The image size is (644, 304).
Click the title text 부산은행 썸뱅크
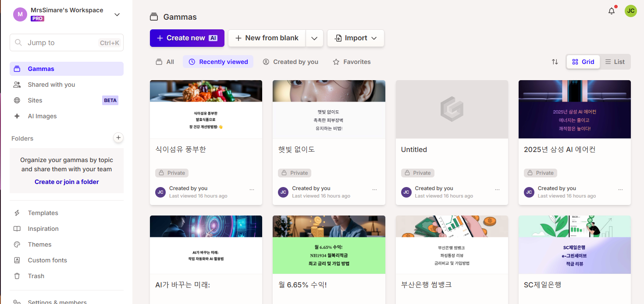(x=427, y=285)
